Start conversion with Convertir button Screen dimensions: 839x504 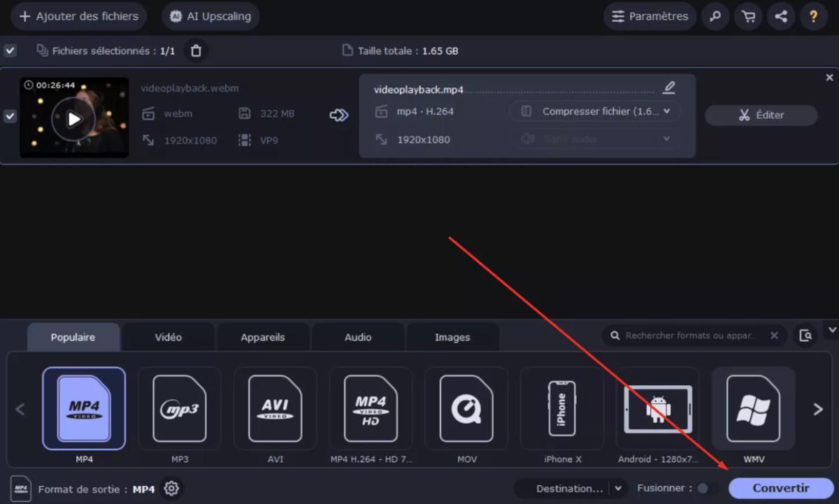click(781, 489)
